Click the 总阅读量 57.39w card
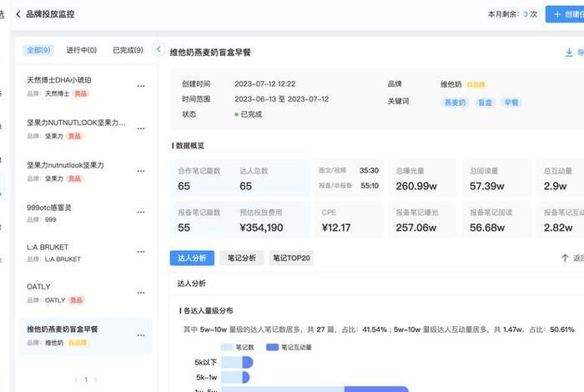This screenshot has height=392, width=584. coord(496,178)
